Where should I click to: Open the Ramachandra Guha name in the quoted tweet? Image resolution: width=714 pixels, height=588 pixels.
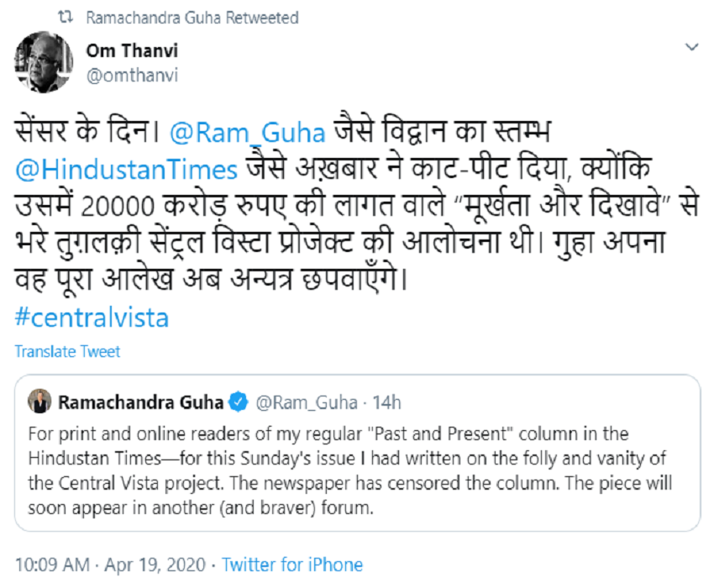tap(140, 402)
